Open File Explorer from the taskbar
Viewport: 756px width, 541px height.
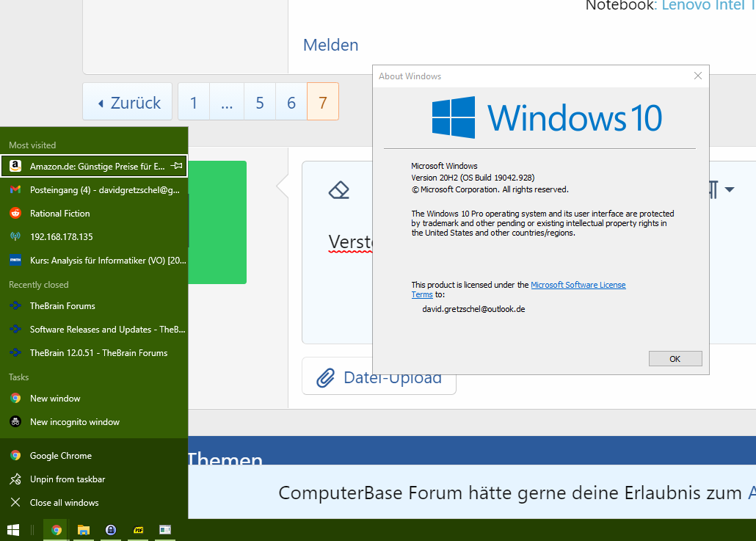point(84,530)
